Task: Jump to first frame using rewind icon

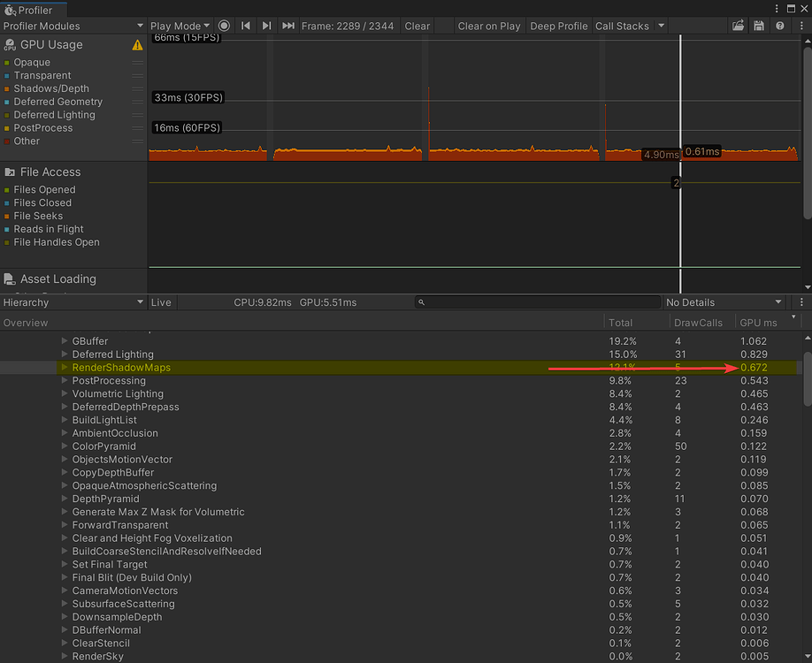Action: point(246,26)
